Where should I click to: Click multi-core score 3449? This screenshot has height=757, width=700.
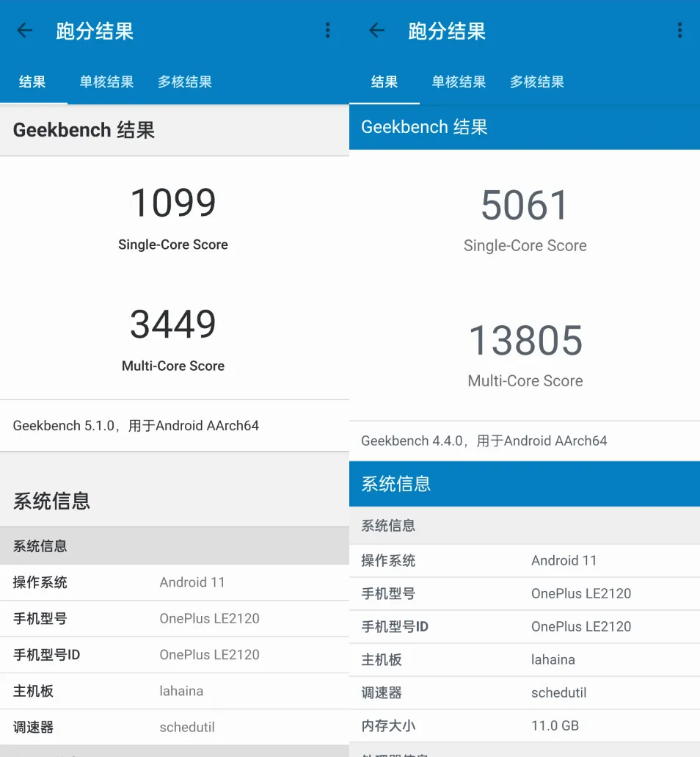[173, 324]
